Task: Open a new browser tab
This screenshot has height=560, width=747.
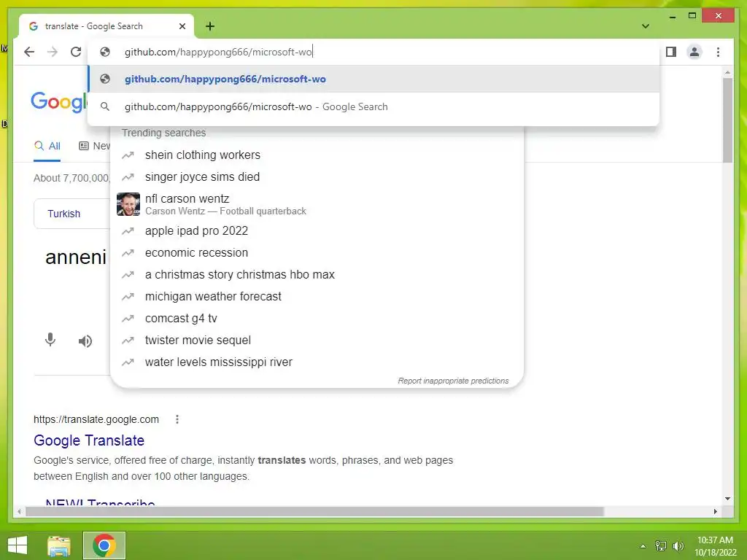Action: (210, 26)
